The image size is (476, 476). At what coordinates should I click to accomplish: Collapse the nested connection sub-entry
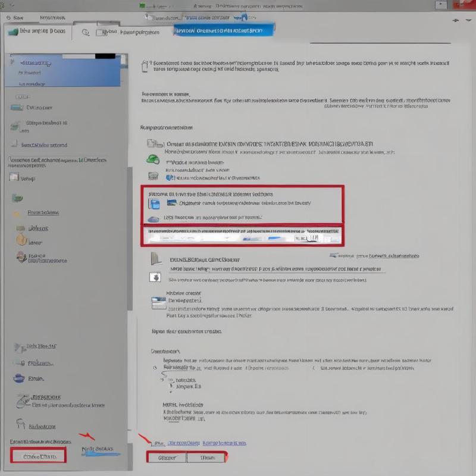[x=173, y=386]
